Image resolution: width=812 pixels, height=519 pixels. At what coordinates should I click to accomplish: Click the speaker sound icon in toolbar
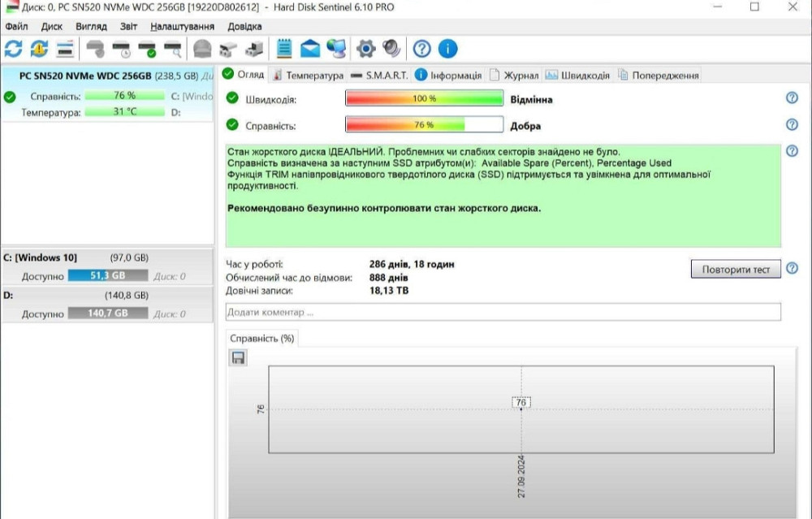(391, 49)
